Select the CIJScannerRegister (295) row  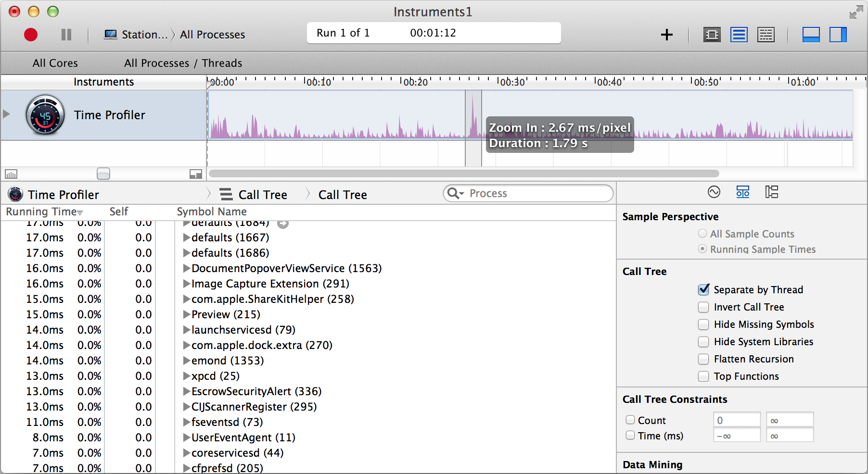click(x=308, y=407)
